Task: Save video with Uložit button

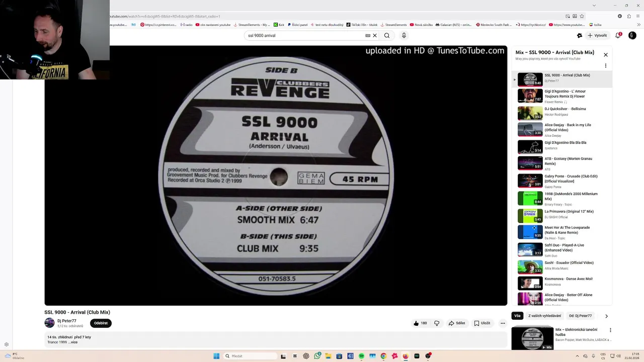Action: pos(482,323)
